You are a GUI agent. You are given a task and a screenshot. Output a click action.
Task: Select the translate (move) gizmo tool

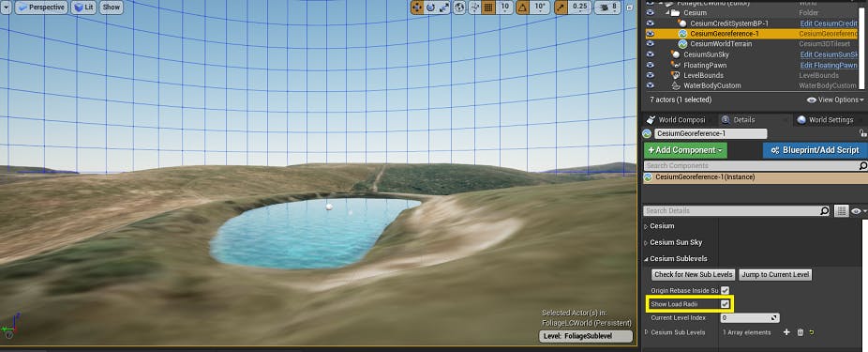pos(417,8)
